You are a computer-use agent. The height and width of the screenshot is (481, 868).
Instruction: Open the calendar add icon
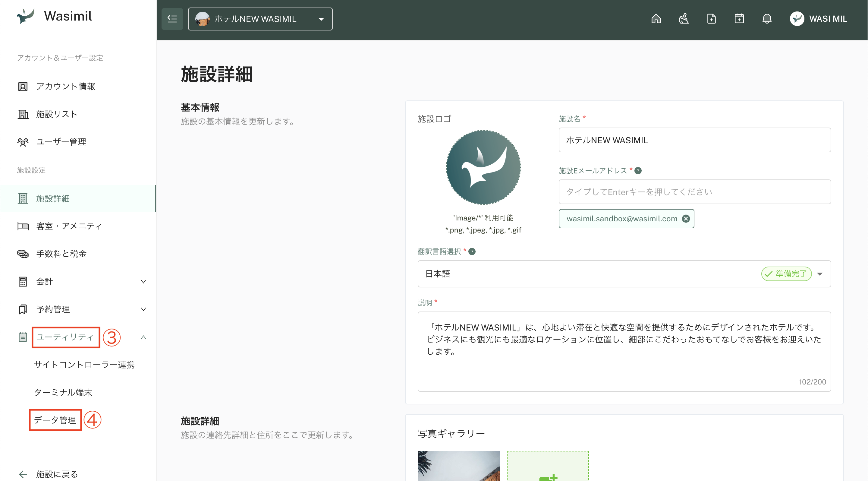click(739, 18)
